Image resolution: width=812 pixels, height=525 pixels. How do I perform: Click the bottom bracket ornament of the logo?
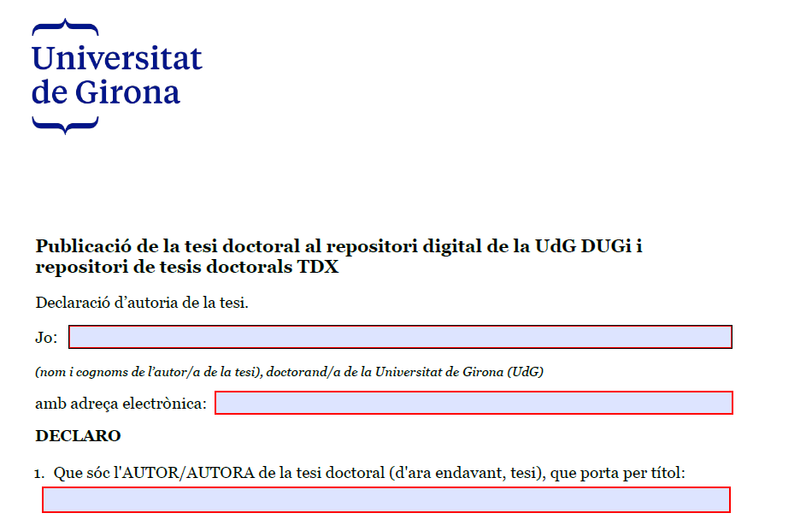(65, 125)
